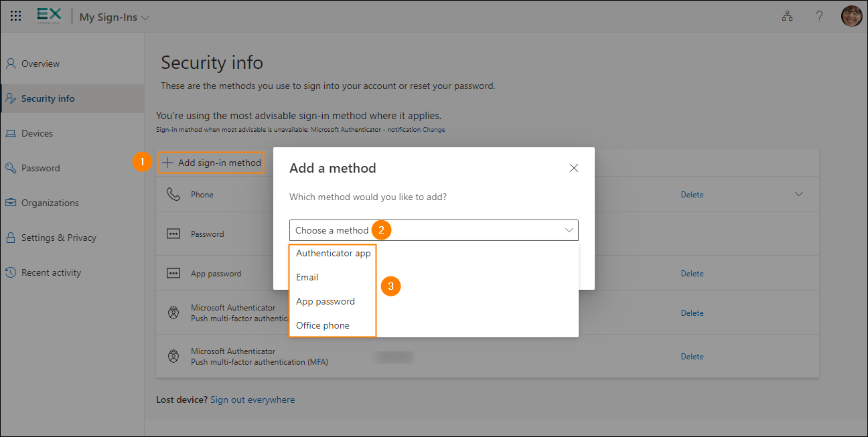
Task: Select App password from dropdown list
Action: (x=325, y=301)
